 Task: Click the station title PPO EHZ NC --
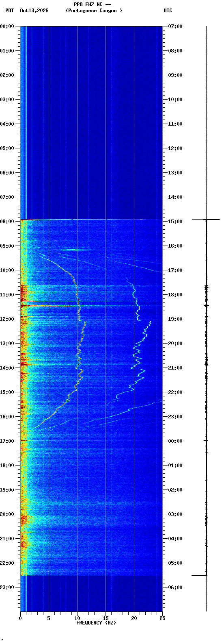point(93,4)
